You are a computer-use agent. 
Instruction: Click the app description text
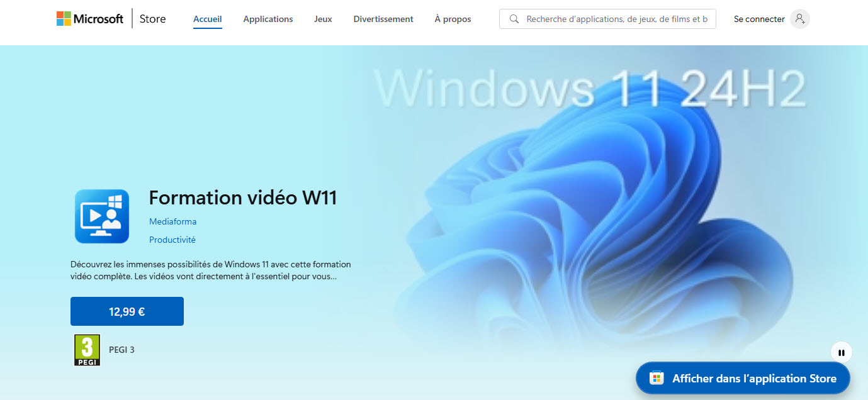tap(211, 270)
